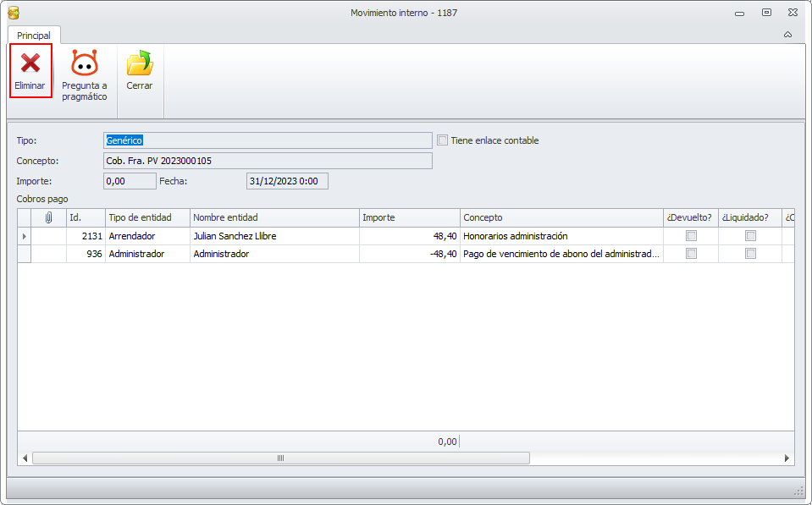Check ¿Devuelto? for Administrador row
This screenshot has height=505, width=812.
[691, 254]
